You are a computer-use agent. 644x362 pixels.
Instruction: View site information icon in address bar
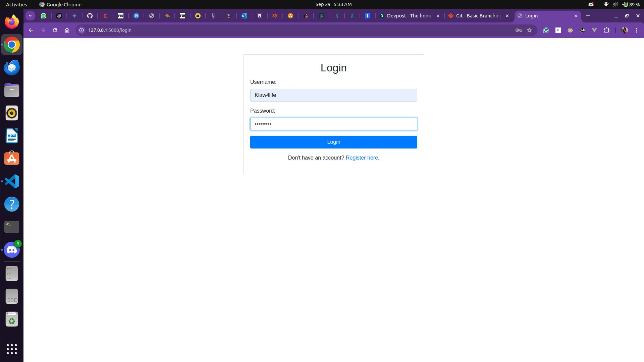point(82,30)
